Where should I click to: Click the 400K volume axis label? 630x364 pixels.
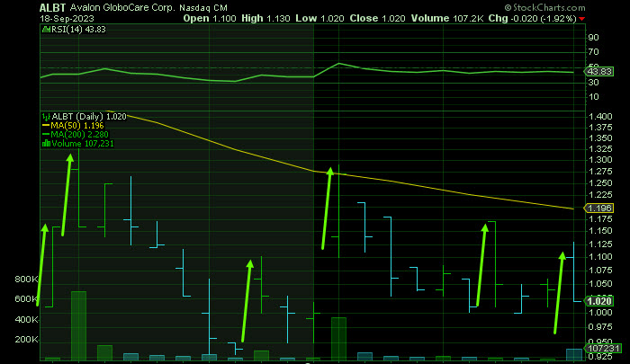point(26,319)
